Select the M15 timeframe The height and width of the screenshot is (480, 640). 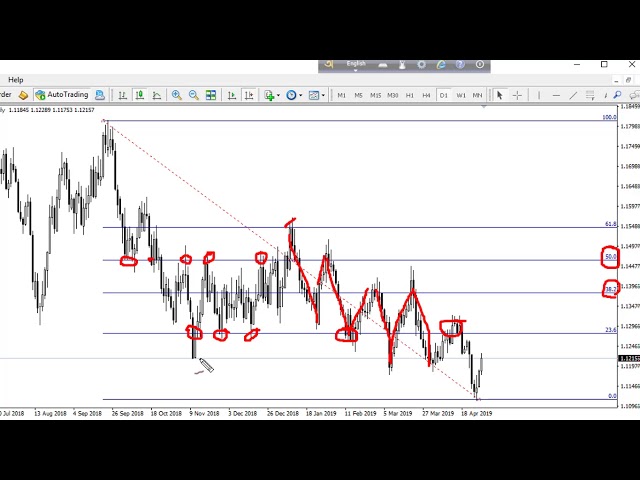375,95
